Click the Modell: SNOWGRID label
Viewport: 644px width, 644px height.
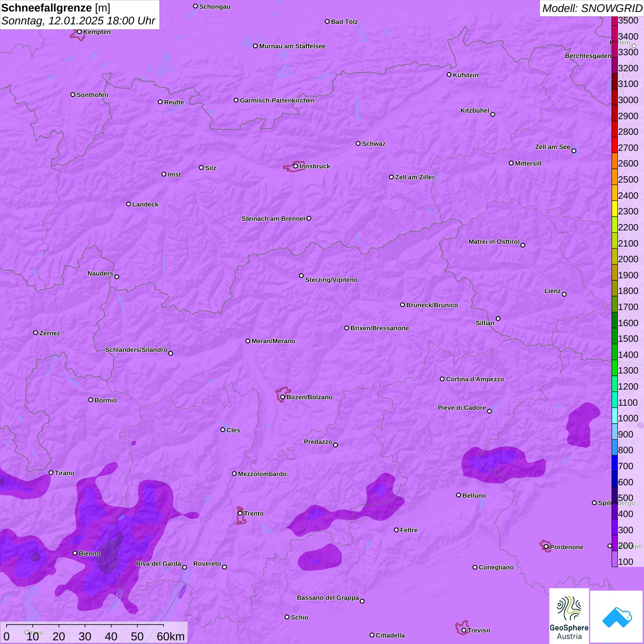(592, 8)
